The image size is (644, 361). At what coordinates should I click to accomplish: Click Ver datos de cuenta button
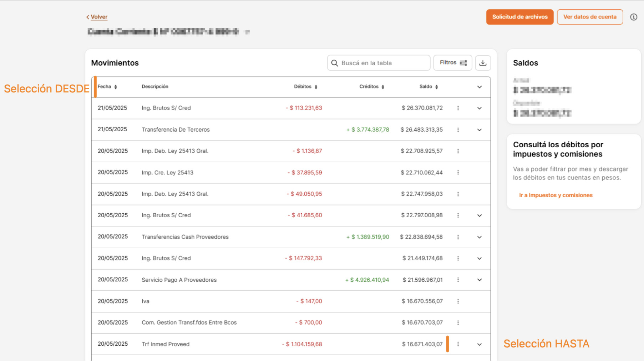(589, 17)
